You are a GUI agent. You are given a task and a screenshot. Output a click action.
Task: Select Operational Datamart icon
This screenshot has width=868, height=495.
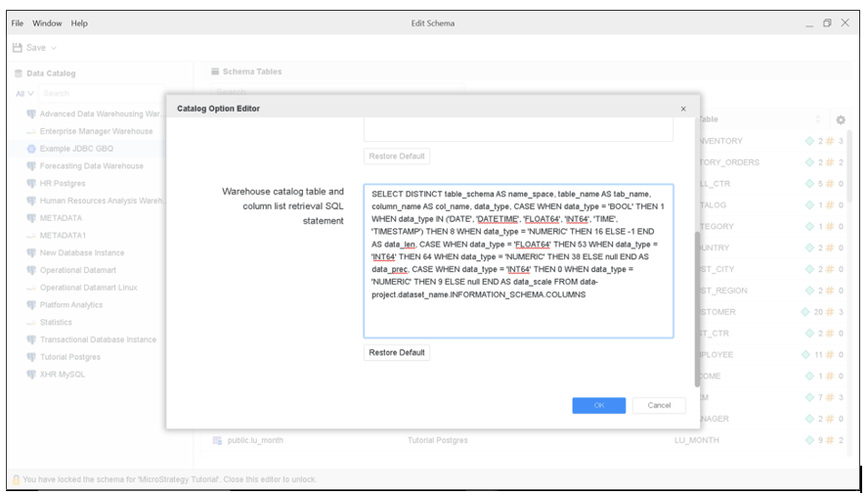tap(31, 270)
